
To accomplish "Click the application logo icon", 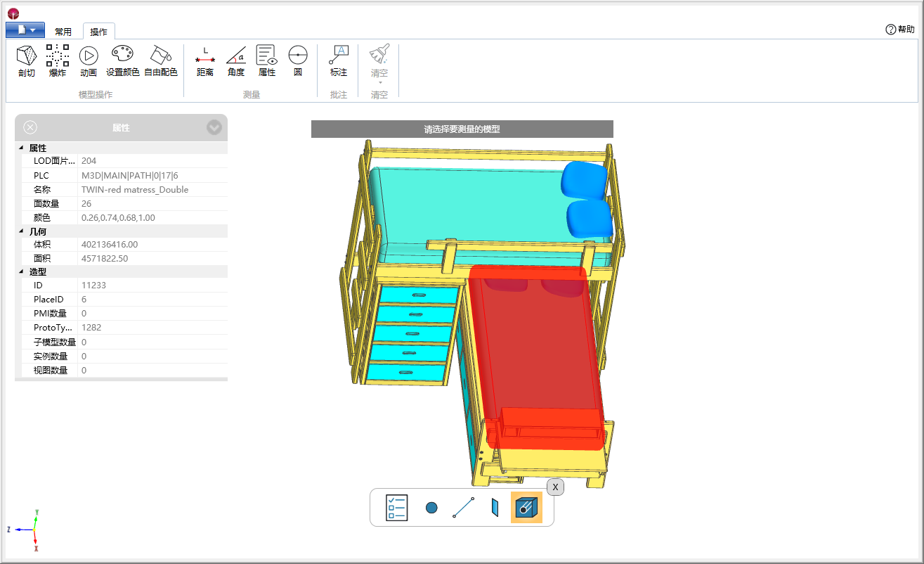I will coord(13,13).
